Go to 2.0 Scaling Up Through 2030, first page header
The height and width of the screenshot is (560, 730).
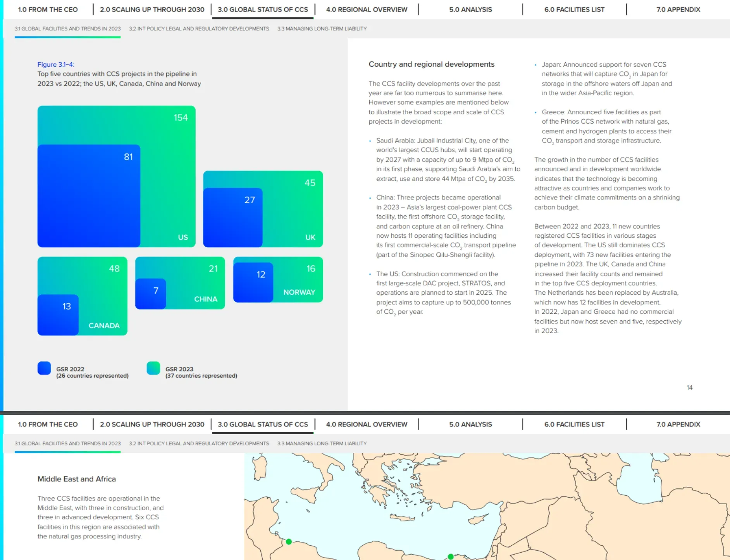click(x=152, y=10)
